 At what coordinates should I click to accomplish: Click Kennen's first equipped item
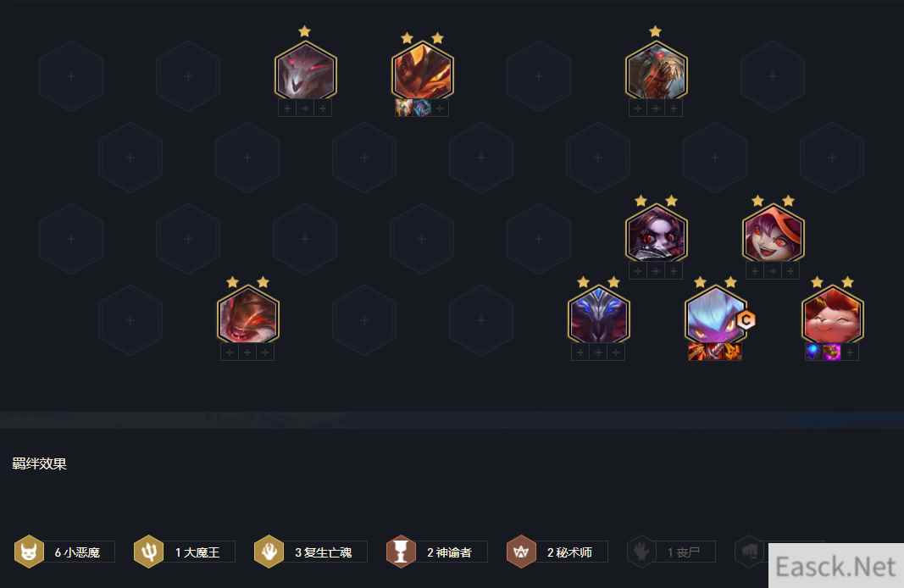(x=697, y=352)
